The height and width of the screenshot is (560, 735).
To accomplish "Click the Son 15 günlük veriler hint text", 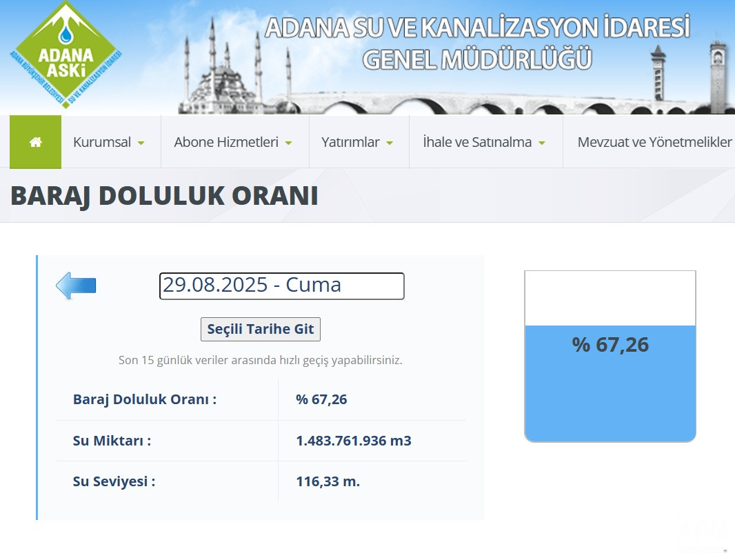I will (261, 360).
